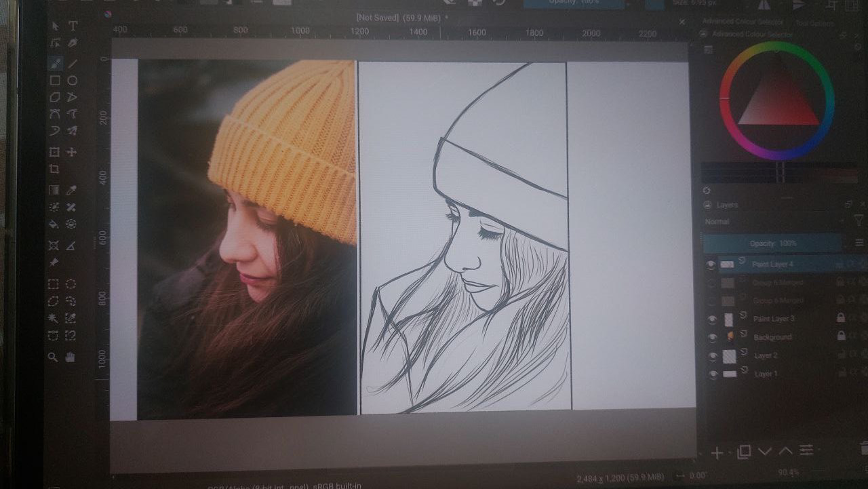The image size is (868, 489).
Task: Select the Ellipse shape tool
Action: tap(73, 80)
